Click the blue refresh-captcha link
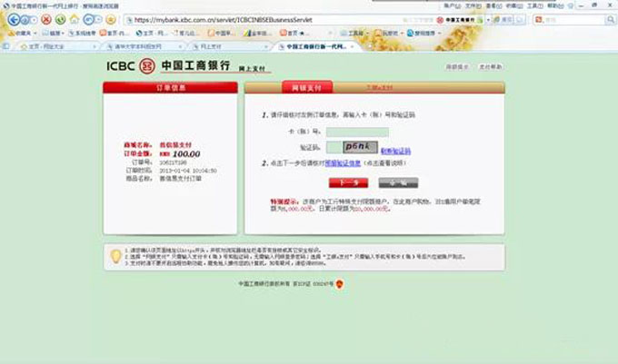 click(395, 151)
